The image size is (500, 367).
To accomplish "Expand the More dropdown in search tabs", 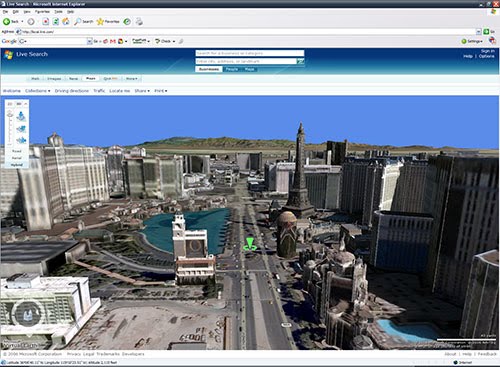I will click(x=132, y=79).
